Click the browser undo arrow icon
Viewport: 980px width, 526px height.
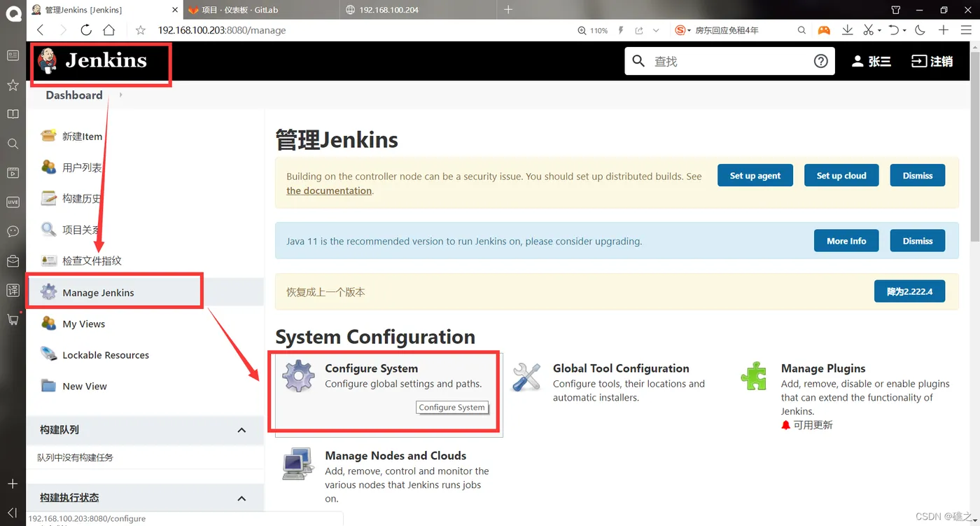893,30
